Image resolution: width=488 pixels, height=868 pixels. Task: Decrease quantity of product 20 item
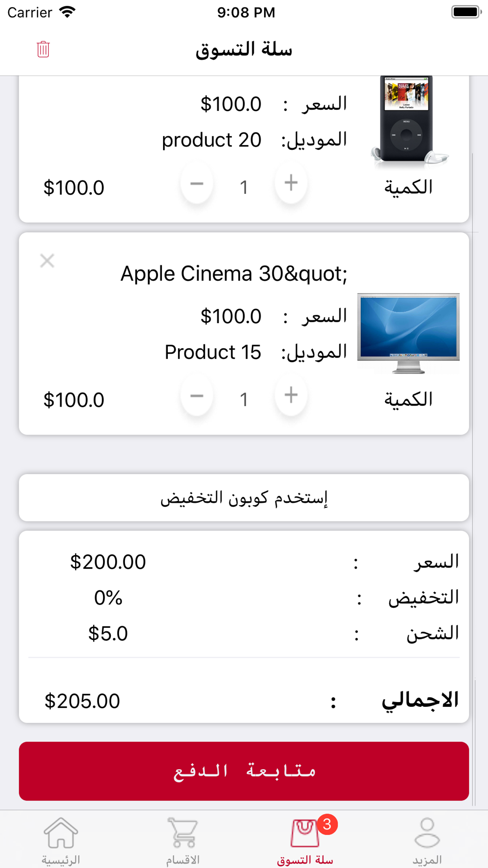pyautogui.click(x=197, y=184)
